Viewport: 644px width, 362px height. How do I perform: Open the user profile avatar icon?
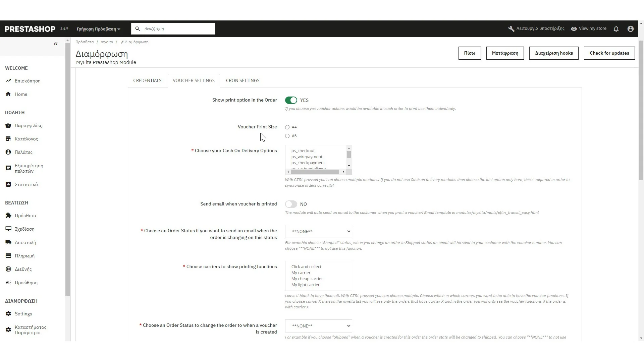[630, 29]
